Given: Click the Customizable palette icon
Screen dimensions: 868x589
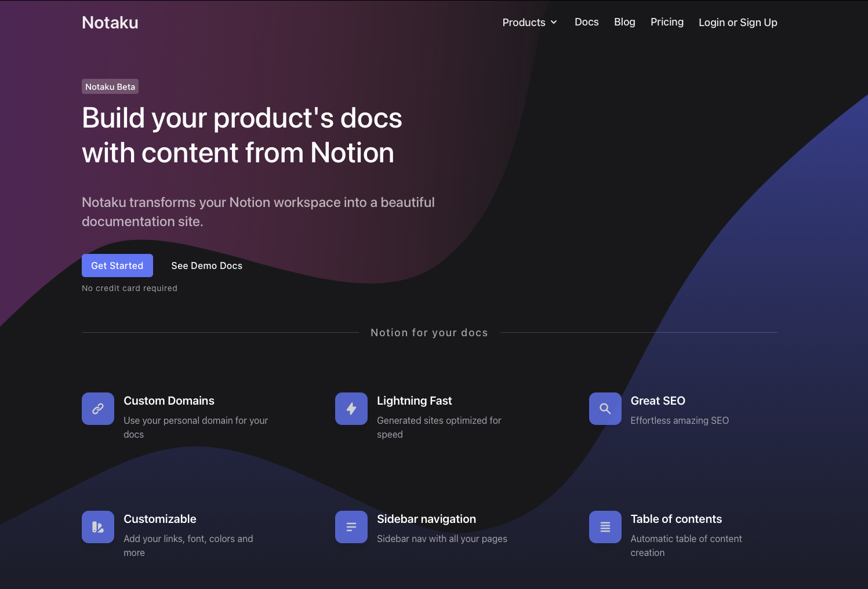Looking at the screenshot, I should click(98, 527).
